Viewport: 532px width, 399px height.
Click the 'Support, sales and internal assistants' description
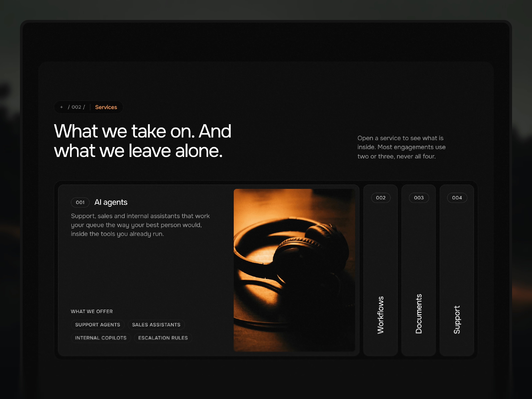140,225
